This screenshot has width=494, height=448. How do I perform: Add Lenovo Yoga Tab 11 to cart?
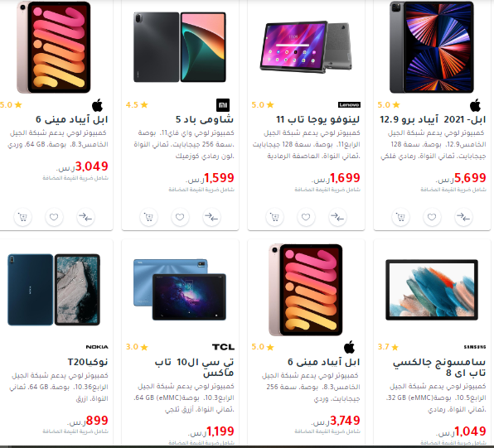coord(274,217)
